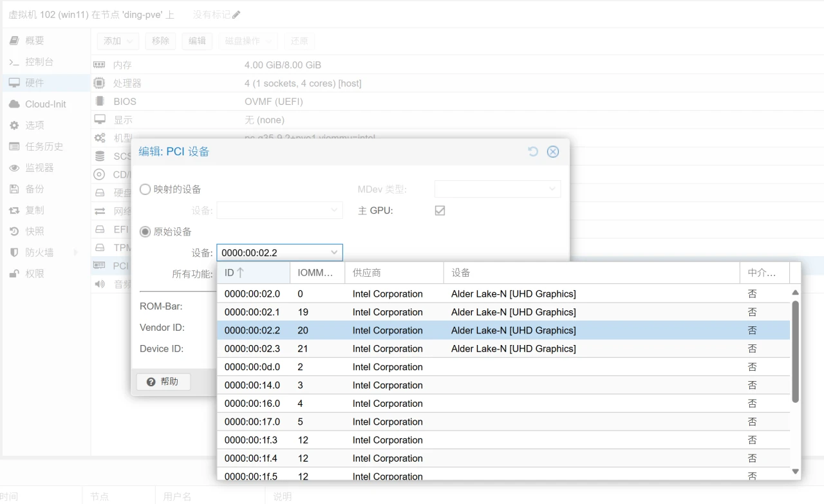Click the pencil icon next to 没有标记
824x504 pixels.
[236, 15]
